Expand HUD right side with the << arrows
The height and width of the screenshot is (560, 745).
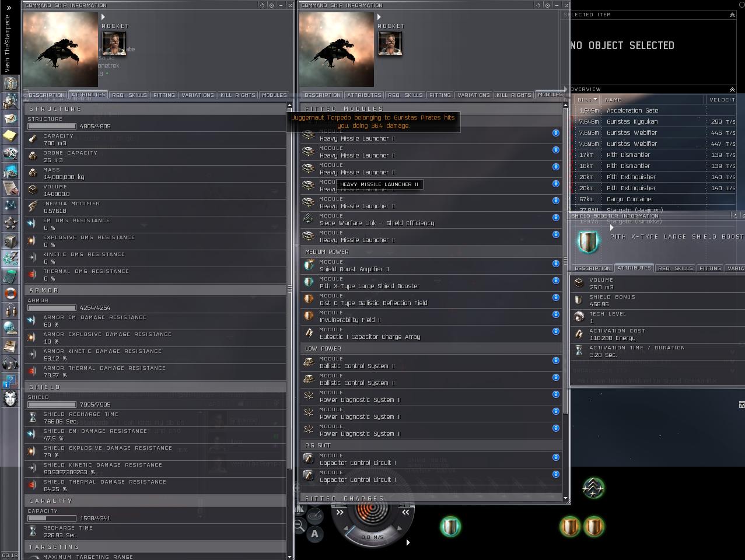pyautogui.click(x=405, y=512)
